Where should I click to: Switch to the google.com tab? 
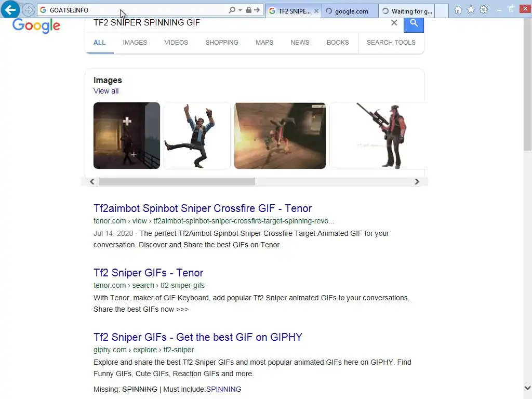click(x=351, y=11)
